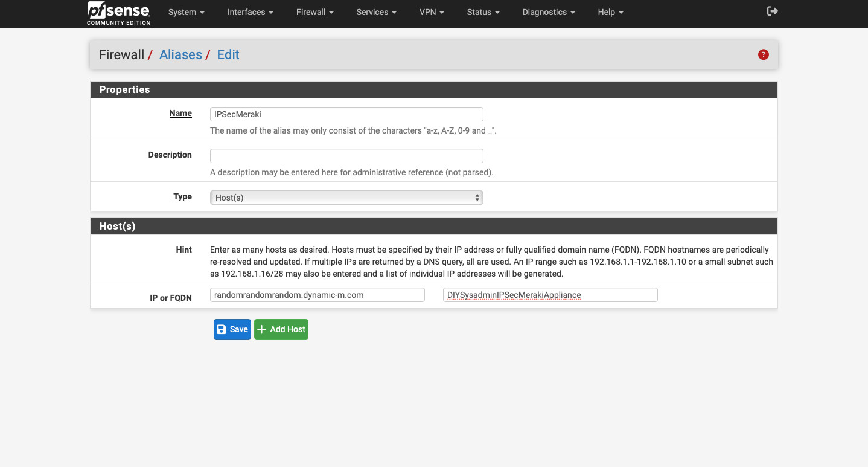Click the green Add Host button
868x467 pixels.
click(281, 329)
